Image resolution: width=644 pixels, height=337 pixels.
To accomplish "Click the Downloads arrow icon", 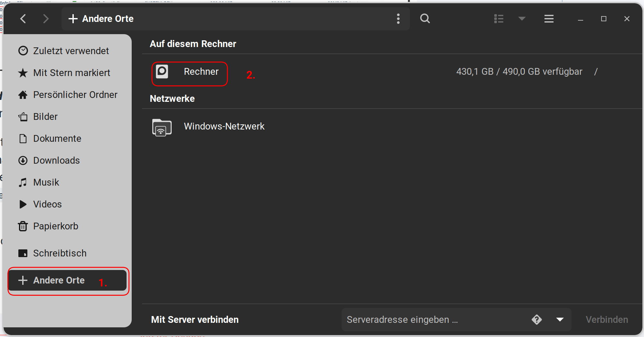I will (23, 160).
